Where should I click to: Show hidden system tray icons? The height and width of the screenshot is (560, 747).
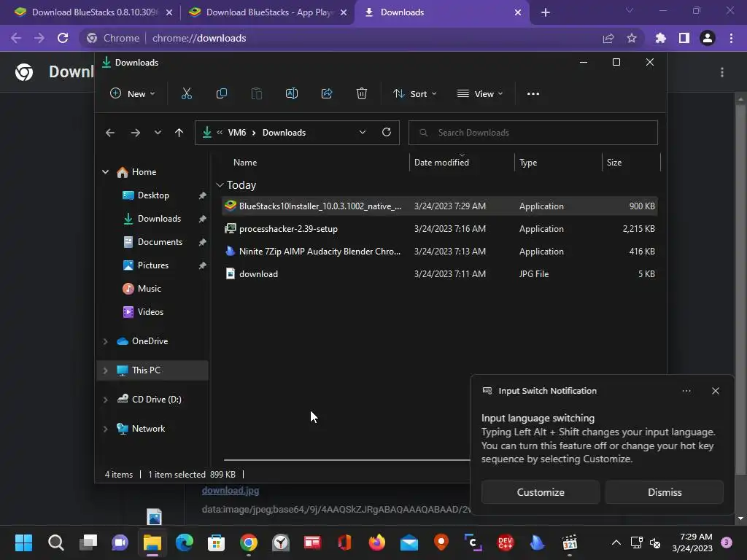click(616, 542)
